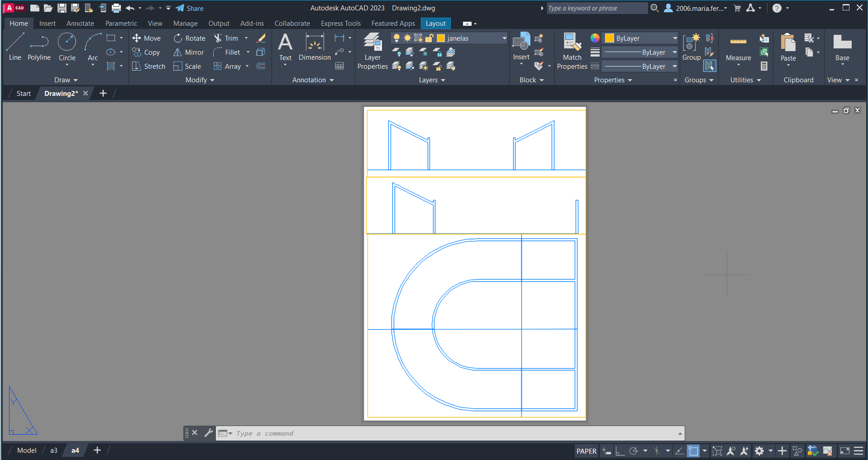Screen dimensions: 868x460
Task: Click the yellow janelas layer color swatch
Action: click(441, 38)
